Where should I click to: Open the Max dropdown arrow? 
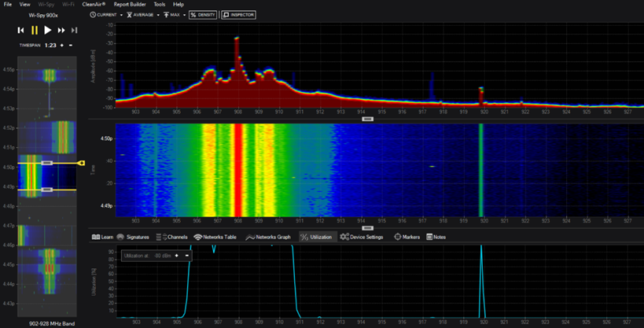tap(185, 15)
